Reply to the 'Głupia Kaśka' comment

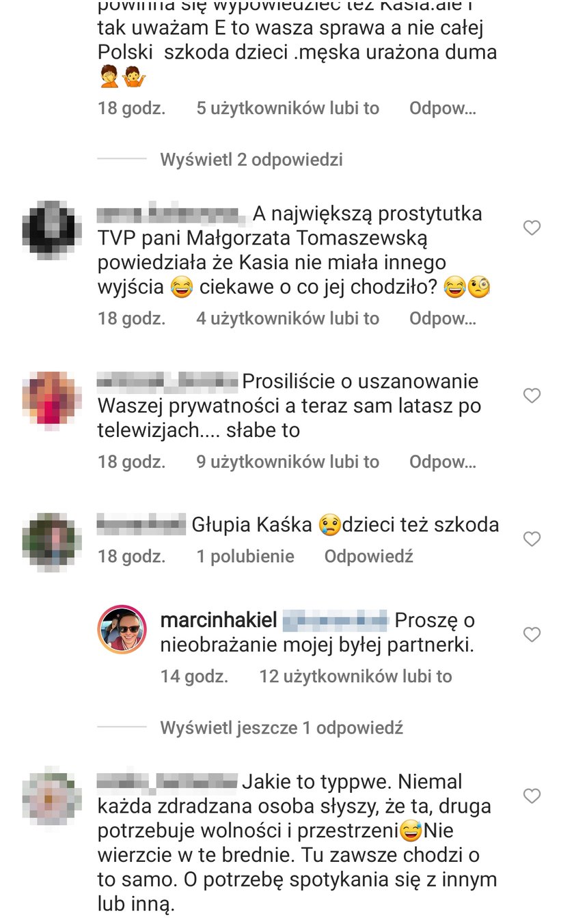click(368, 557)
